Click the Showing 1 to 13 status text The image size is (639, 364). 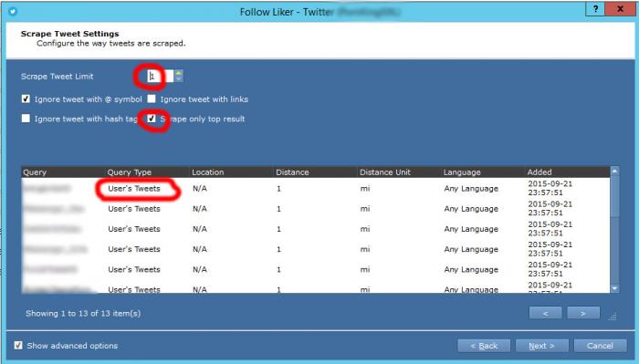point(83,313)
